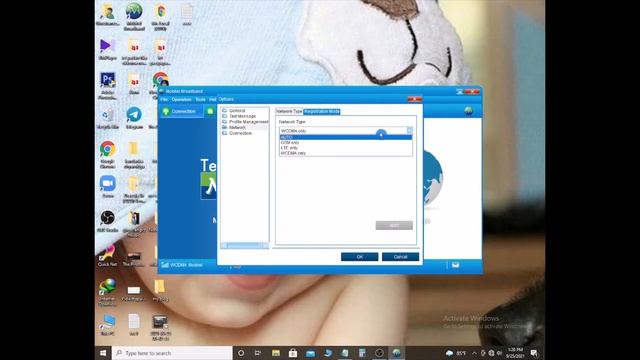Open General settings in options tree
Image resolution: width=640 pixels, height=360 pixels.
(237, 111)
